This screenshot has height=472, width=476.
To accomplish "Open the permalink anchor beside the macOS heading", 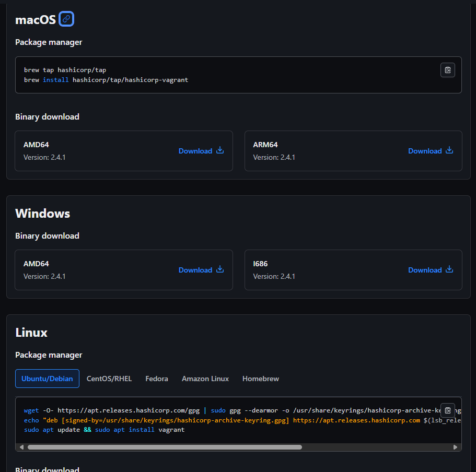I will point(66,19).
